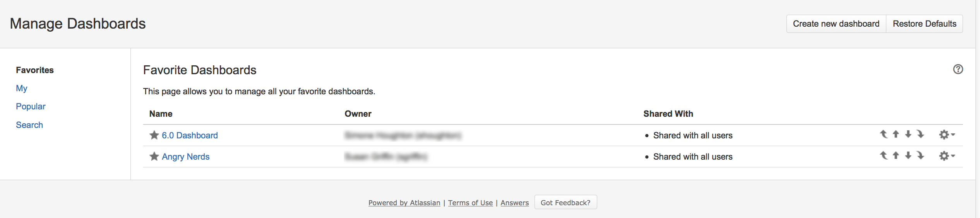The width and height of the screenshot is (980, 218).
Task: Move Angry Nerds up one position
Action: pyautogui.click(x=896, y=155)
